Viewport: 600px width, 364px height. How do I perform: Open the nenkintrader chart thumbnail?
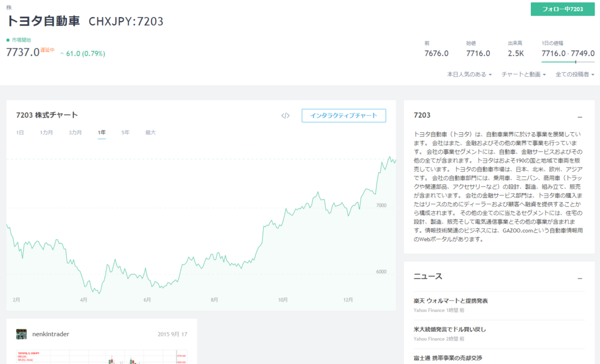101,356
